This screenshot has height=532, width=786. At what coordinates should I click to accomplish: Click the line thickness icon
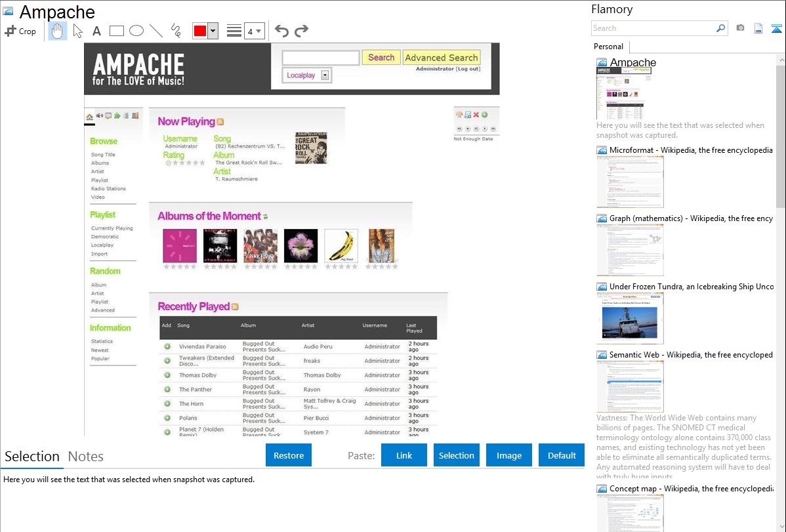click(234, 31)
